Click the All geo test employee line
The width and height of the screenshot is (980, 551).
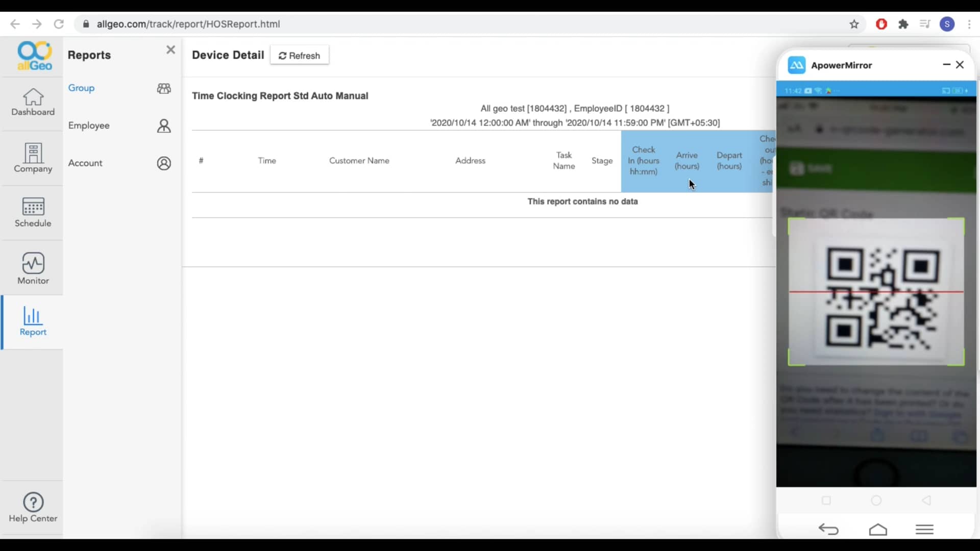tap(575, 109)
